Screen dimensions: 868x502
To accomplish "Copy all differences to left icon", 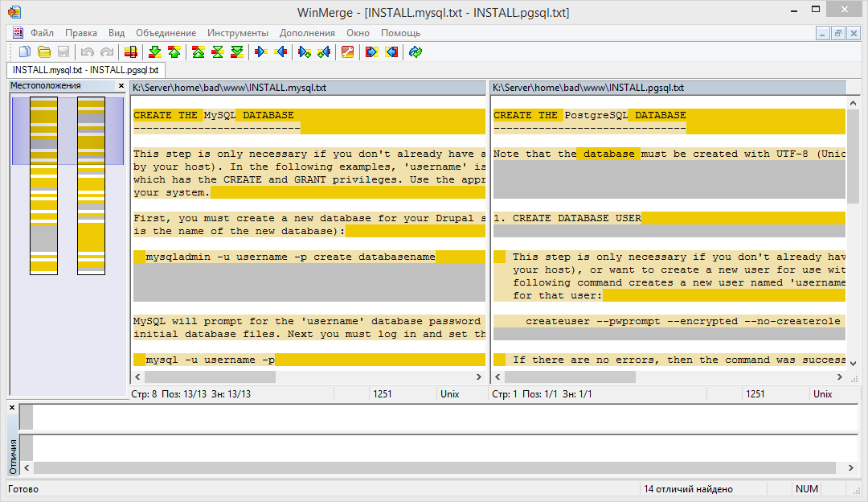I will click(391, 52).
